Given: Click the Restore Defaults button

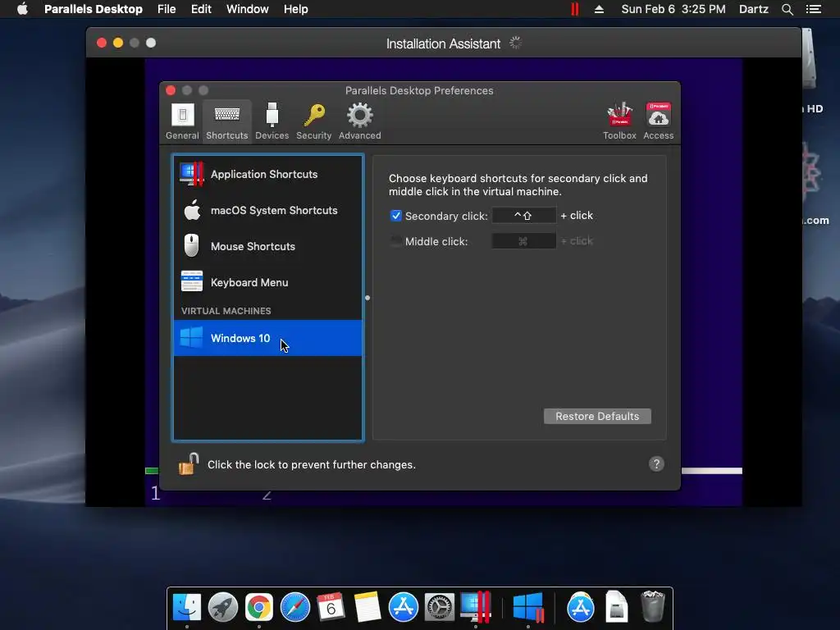Looking at the screenshot, I should tap(597, 416).
